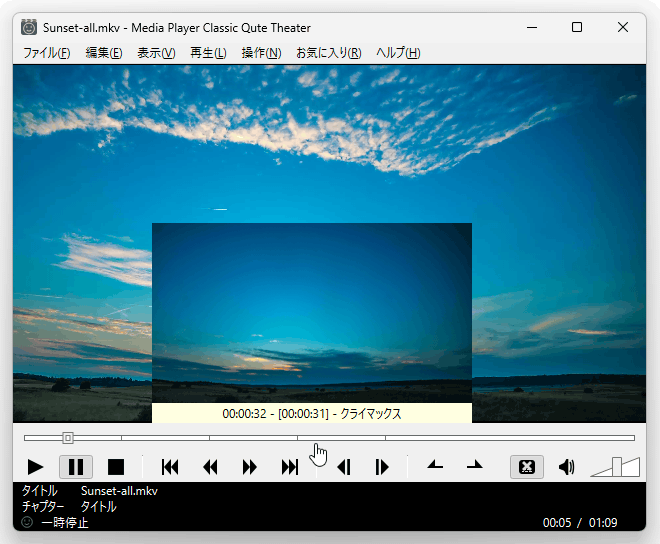Open the ファイル(F) menu
The image size is (660, 544).
tap(47, 53)
